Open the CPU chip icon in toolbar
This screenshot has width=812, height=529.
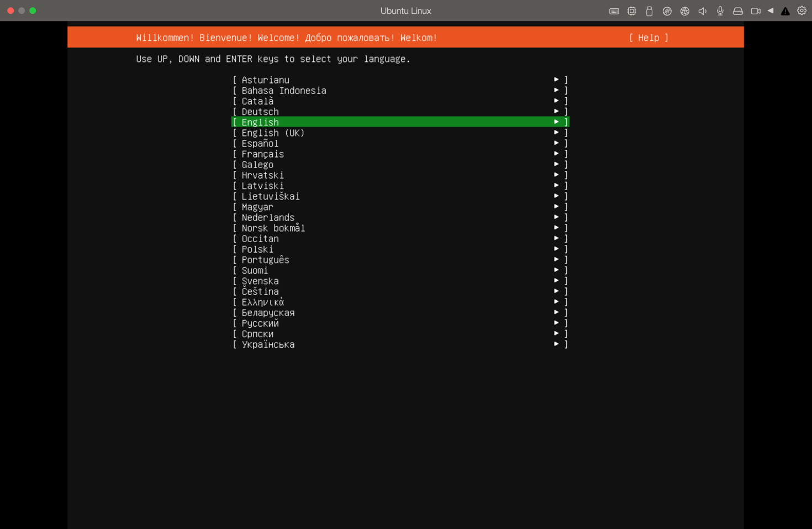click(x=631, y=11)
